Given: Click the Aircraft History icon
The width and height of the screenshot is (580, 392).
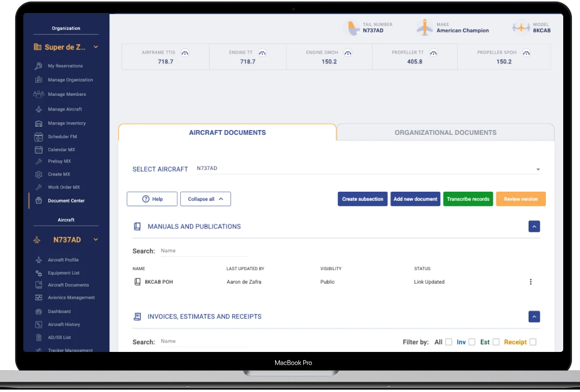Looking at the screenshot, I should pos(38,325).
